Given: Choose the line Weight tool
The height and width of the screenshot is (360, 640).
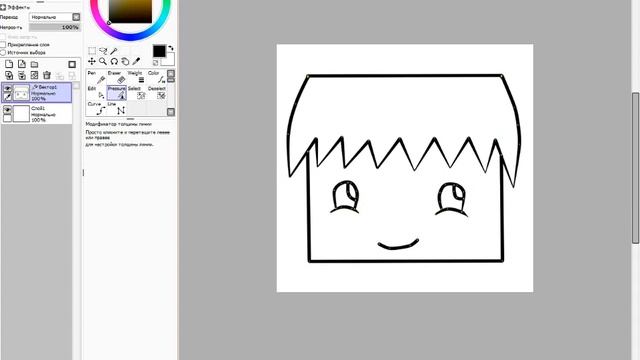Looking at the screenshot, I should coord(136,77).
